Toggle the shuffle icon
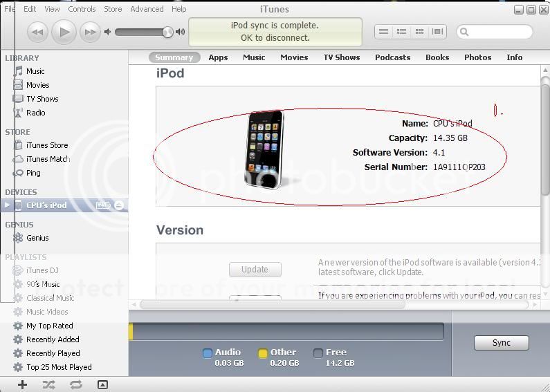Screen dimensions: 550x392 48,384
